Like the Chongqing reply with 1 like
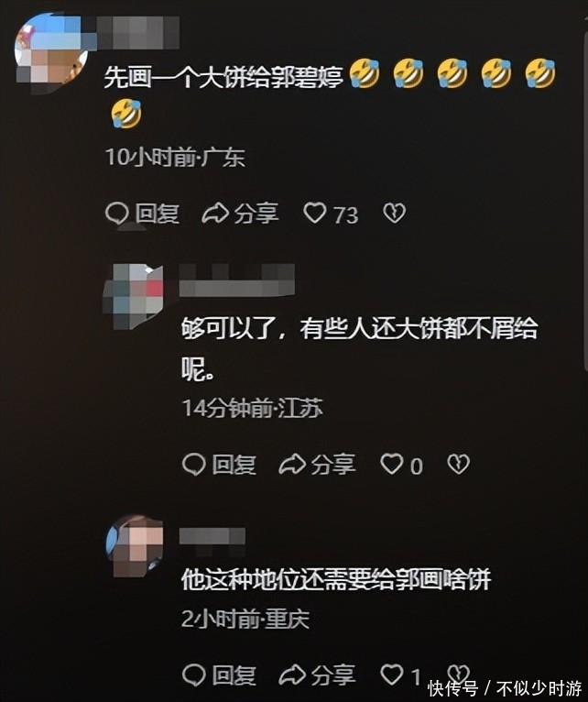Screen dimensions: 588x702 [x=392, y=675]
